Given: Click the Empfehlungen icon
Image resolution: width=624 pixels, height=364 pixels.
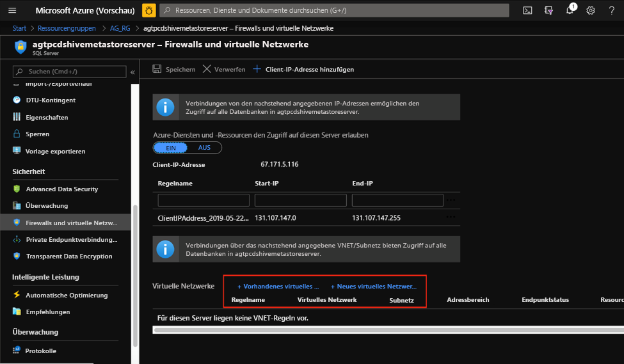Looking at the screenshot, I should [x=16, y=312].
